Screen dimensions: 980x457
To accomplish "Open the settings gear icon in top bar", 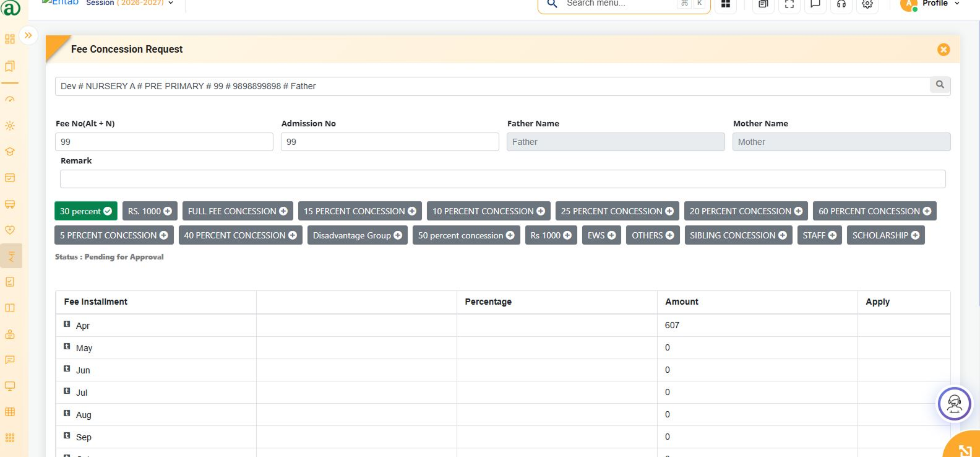I will (867, 4).
